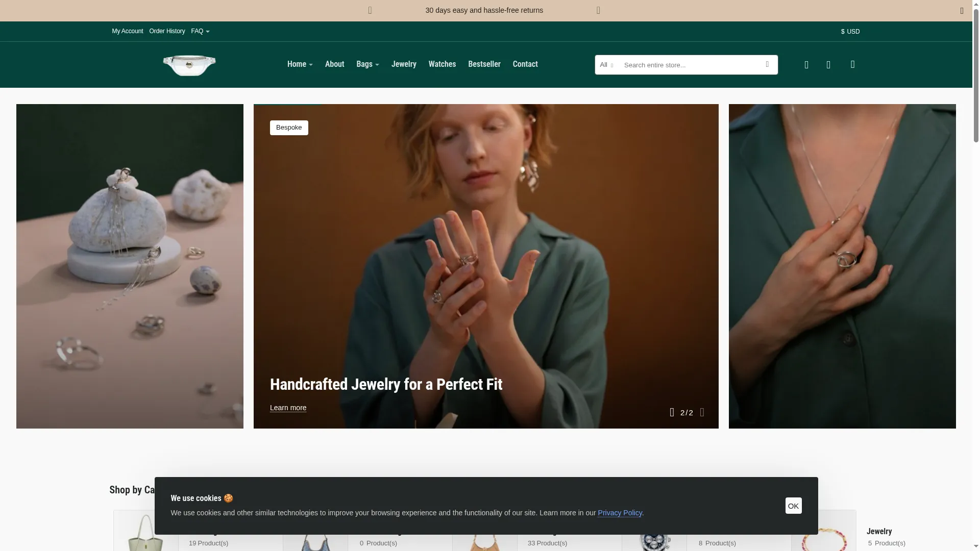The image size is (980, 551).
Task: Click the middle of the three header icons
Action: (828, 65)
